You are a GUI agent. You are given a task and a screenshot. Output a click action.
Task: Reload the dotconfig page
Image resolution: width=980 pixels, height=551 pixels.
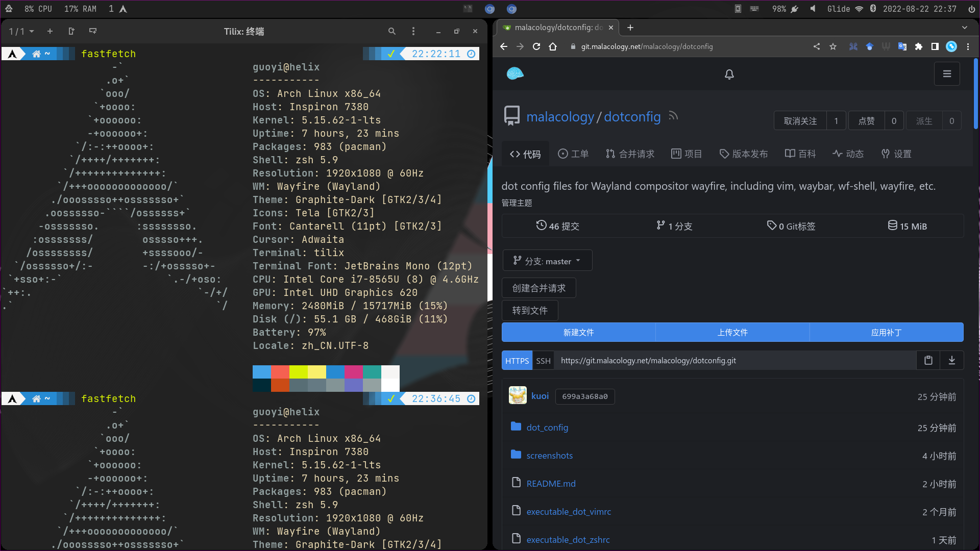(x=536, y=46)
